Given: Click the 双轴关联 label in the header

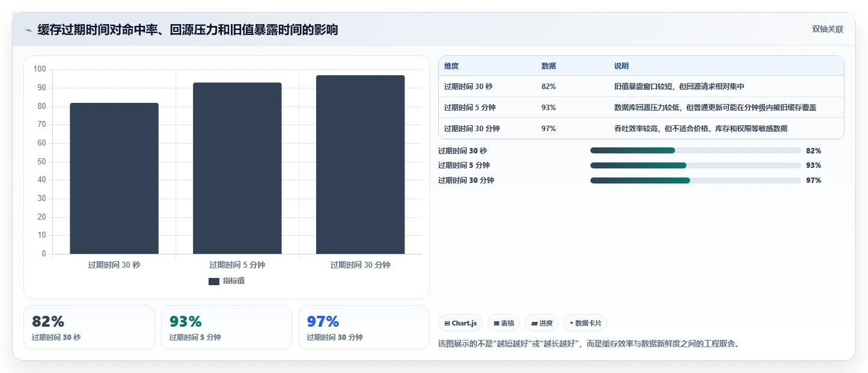Looking at the screenshot, I should [828, 29].
